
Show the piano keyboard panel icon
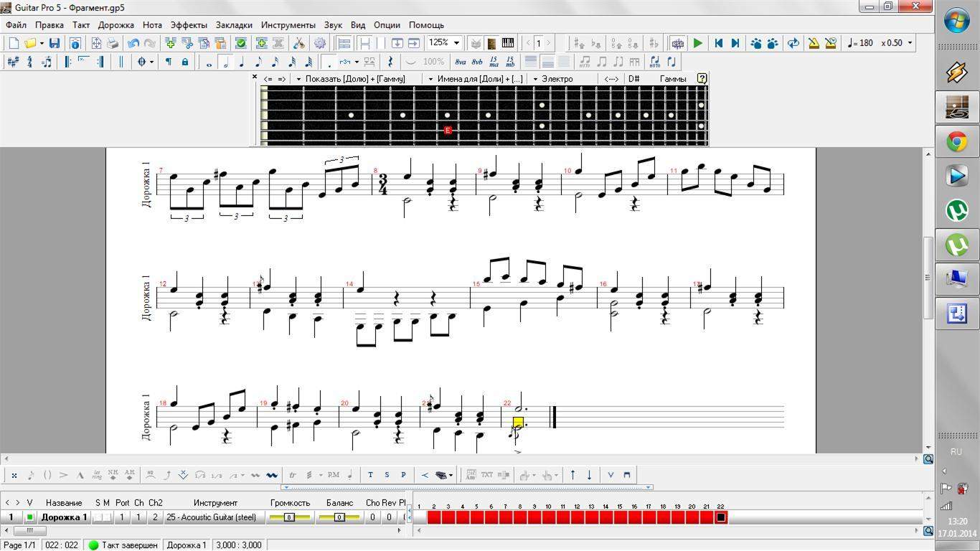(508, 43)
